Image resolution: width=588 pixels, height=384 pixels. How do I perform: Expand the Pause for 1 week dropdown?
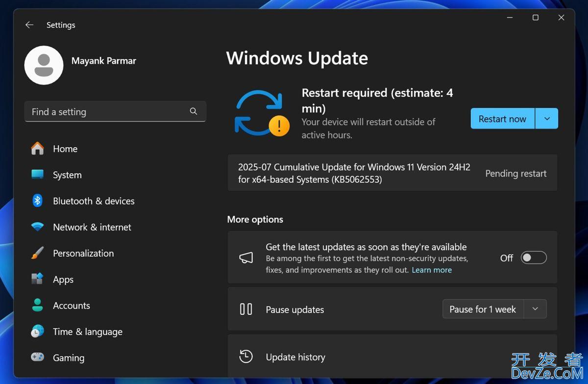(535, 309)
